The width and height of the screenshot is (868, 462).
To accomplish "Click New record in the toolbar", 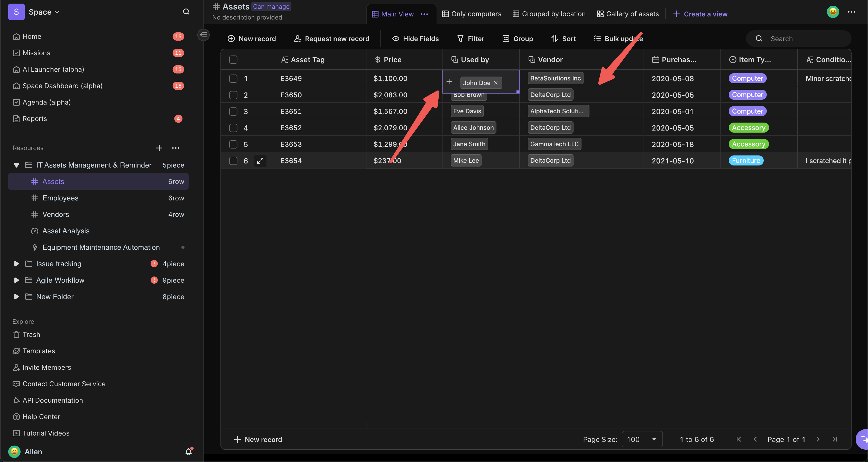I will (x=251, y=39).
